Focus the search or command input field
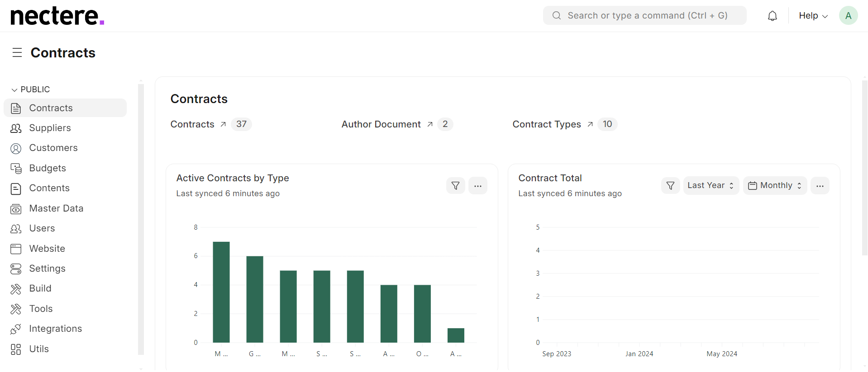Viewport: 868px width, 372px height. pos(645,15)
